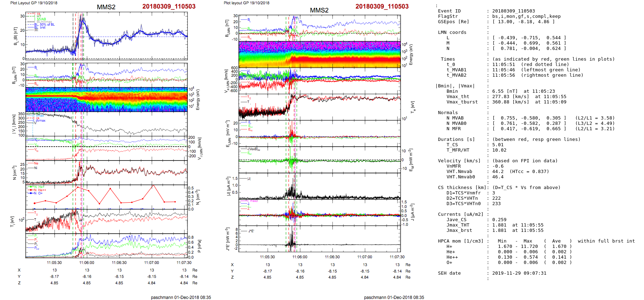Click the t_MVAB2 row label
Screen dimensions: 644x300
tap(457, 75)
